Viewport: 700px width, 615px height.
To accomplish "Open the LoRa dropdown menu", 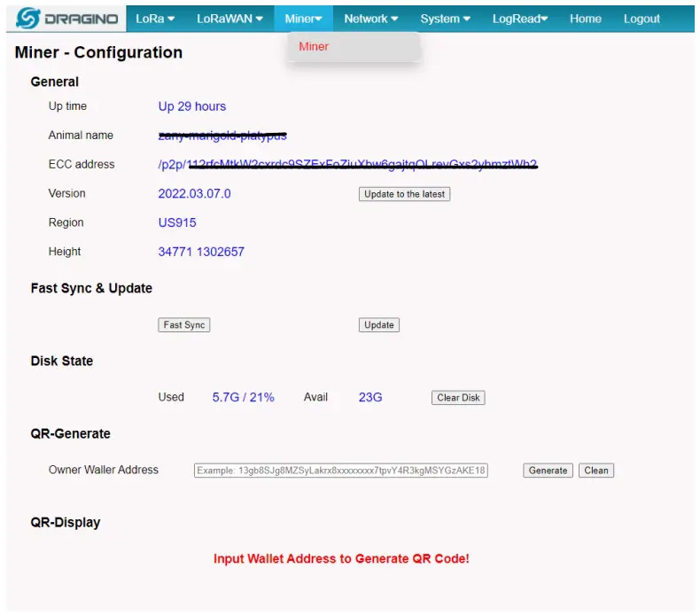I will [x=155, y=19].
